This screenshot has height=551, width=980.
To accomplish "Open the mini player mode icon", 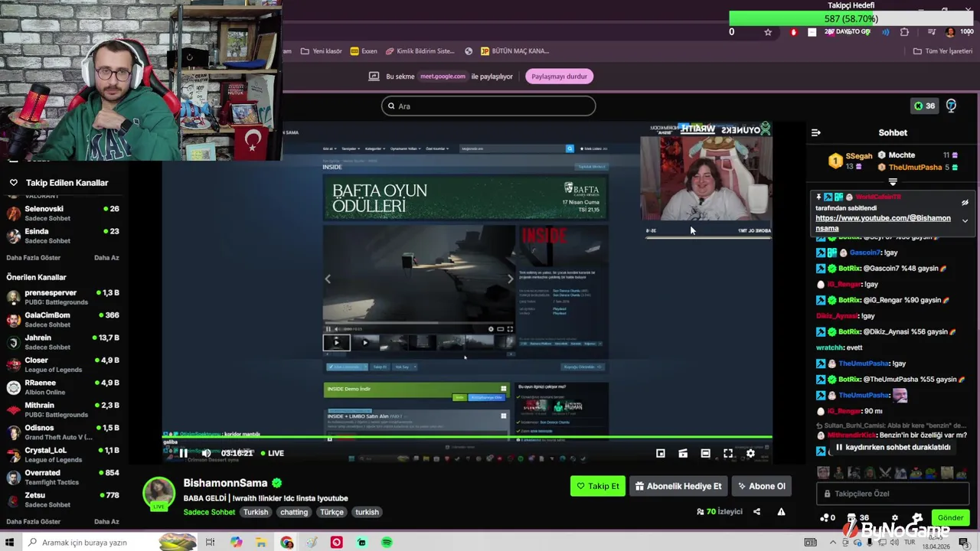I will click(x=661, y=453).
